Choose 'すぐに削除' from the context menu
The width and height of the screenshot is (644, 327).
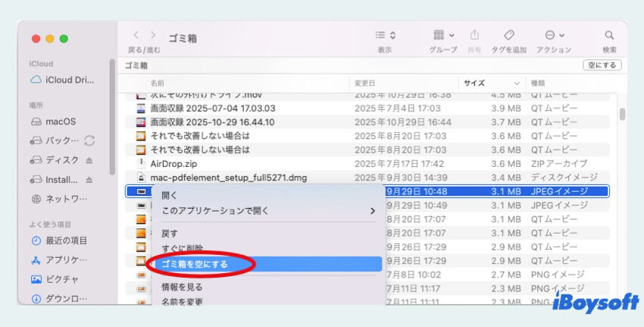click(x=183, y=248)
